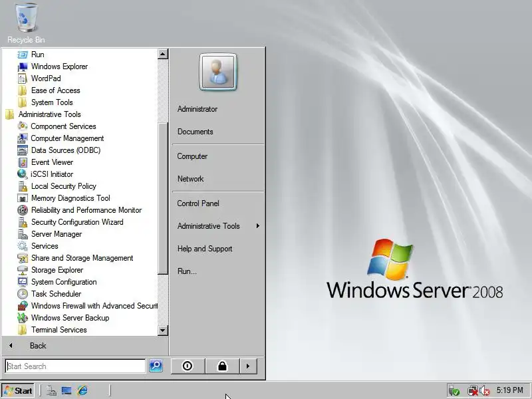The height and width of the screenshot is (399, 532).
Task: Click the iSCSI Initiator globe icon
Action: 23,174
